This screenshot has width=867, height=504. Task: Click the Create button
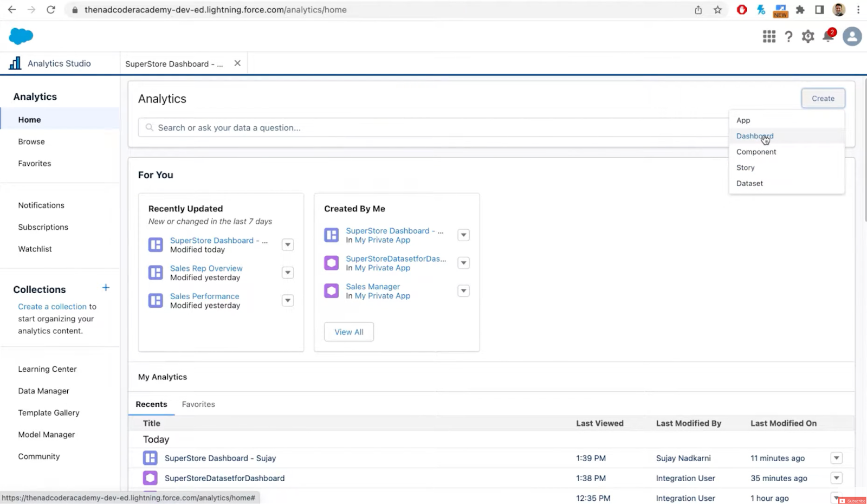point(823,98)
